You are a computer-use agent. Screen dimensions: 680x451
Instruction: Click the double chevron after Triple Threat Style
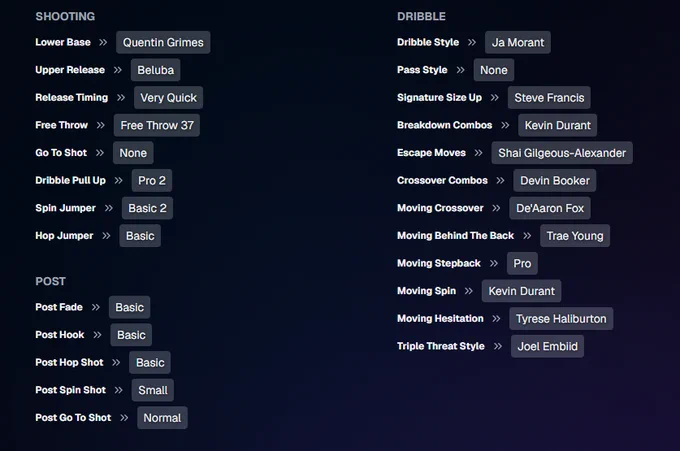pos(498,346)
